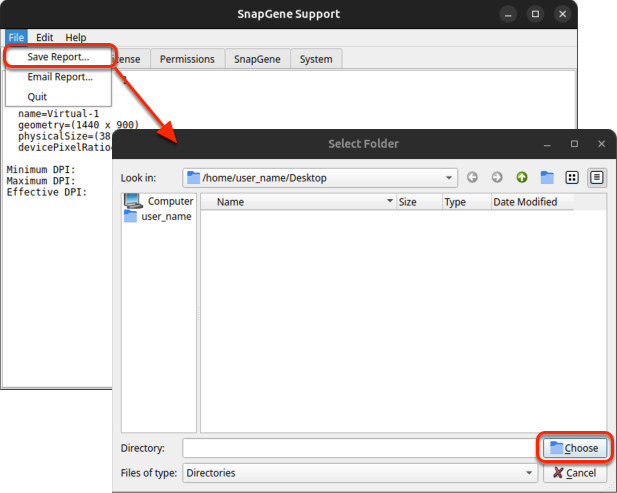617x493 pixels.
Task: Sort by the Size column
Action: [x=419, y=202]
